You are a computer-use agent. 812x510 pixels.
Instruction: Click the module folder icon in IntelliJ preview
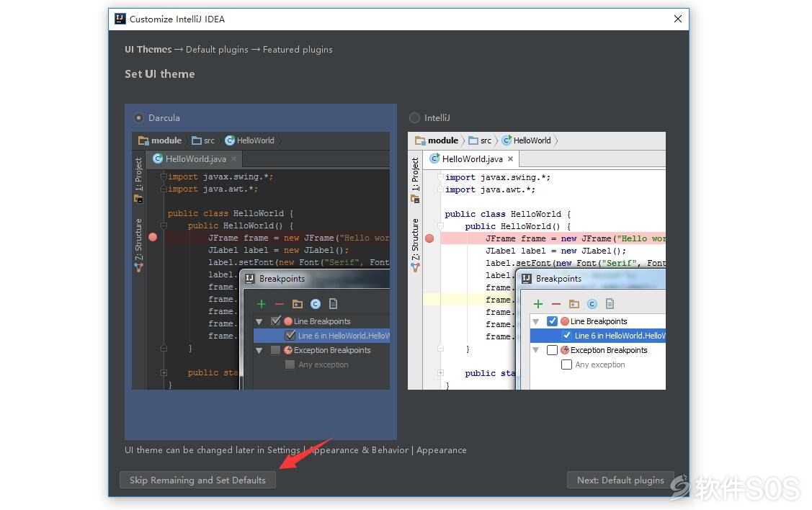[420, 140]
